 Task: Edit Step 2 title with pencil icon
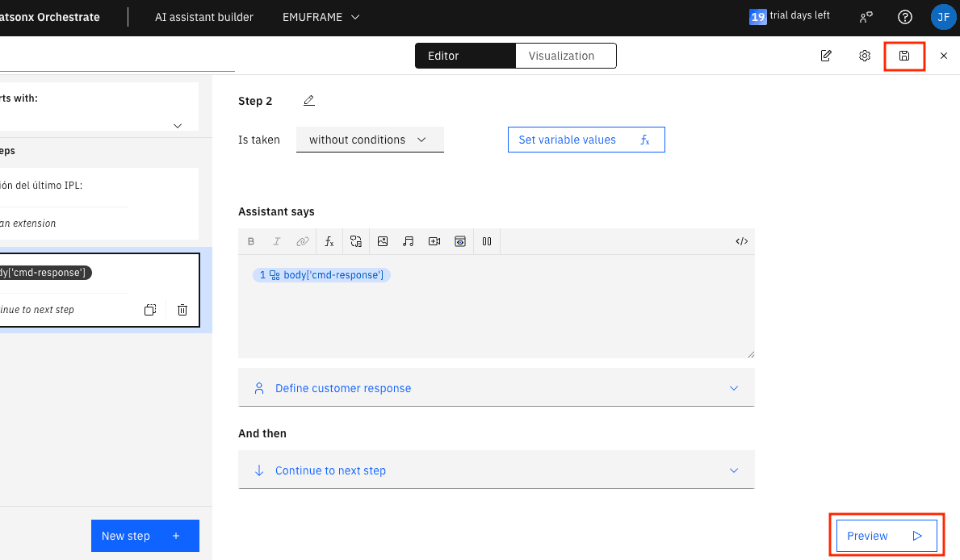(x=309, y=101)
